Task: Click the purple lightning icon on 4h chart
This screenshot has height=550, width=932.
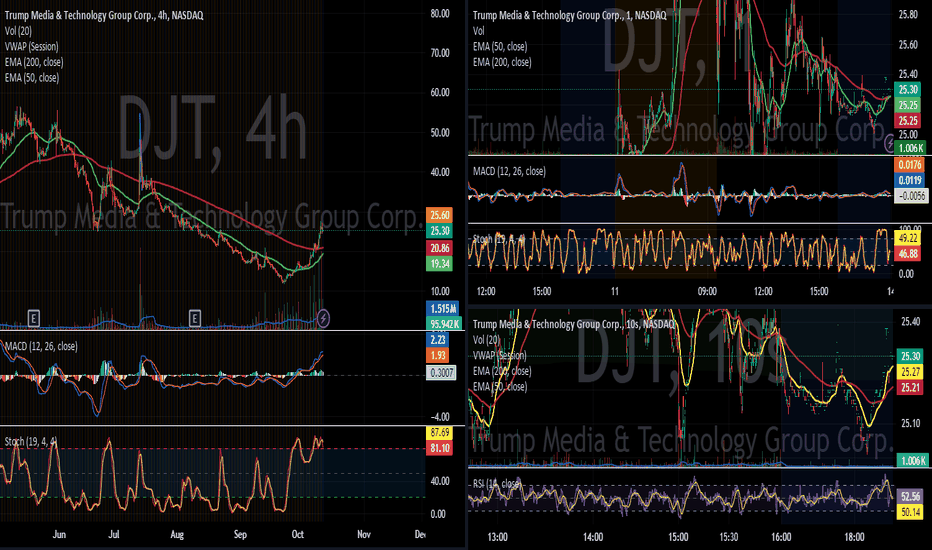Action: click(x=323, y=319)
